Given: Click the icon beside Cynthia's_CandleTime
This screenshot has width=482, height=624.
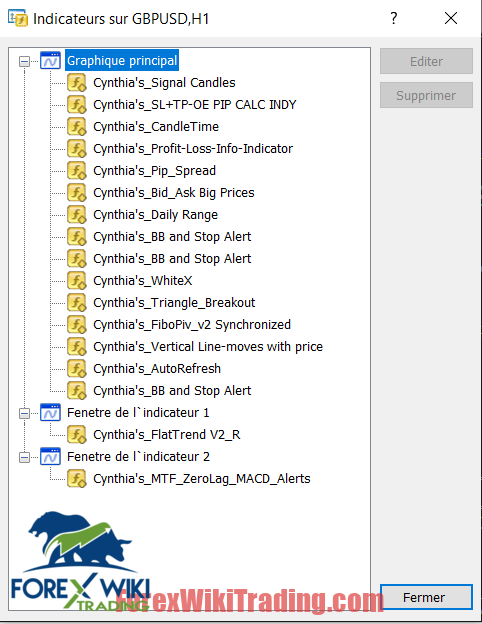Looking at the screenshot, I should coord(76,127).
